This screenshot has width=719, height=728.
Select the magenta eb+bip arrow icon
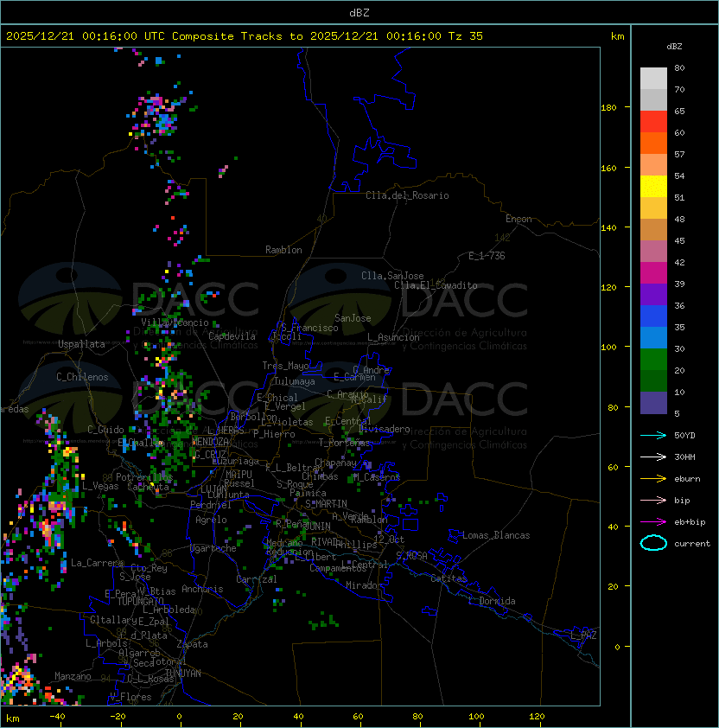(x=653, y=521)
